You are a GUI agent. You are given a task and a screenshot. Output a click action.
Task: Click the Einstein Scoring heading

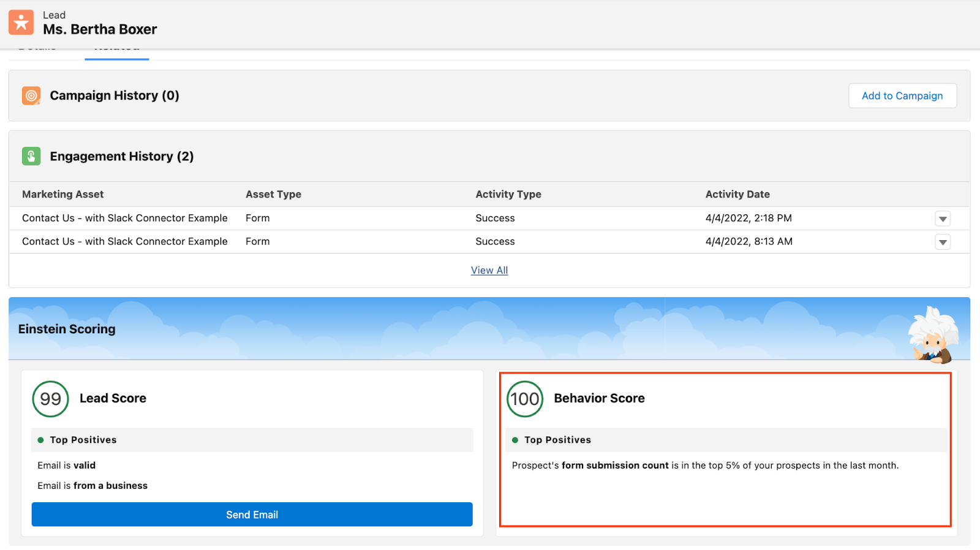(67, 329)
